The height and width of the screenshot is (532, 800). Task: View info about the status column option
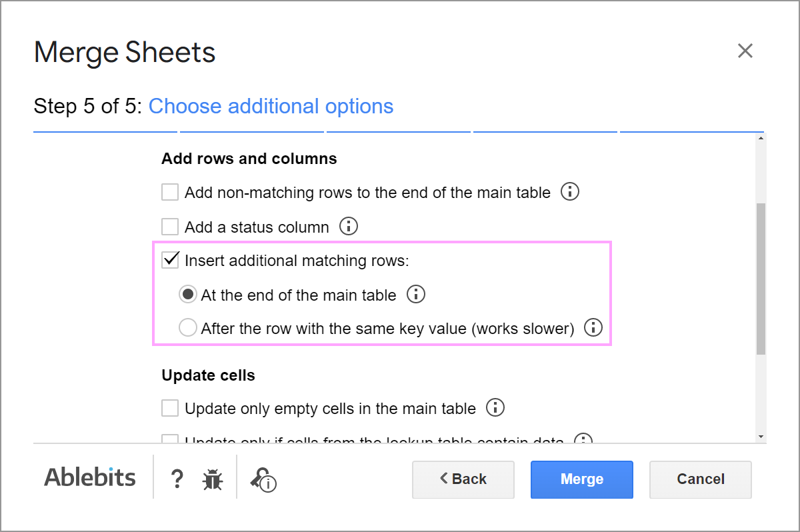[x=348, y=227]
